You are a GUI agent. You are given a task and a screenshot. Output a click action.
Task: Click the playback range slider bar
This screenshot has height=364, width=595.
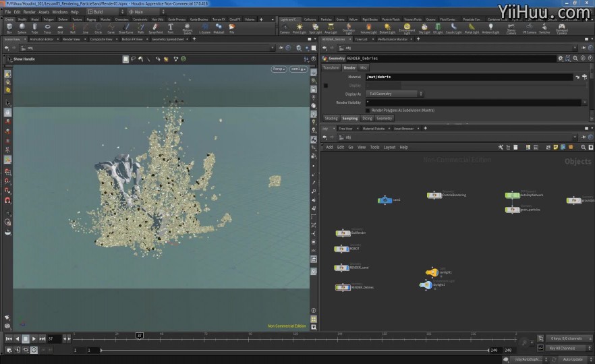coord(294,350)
